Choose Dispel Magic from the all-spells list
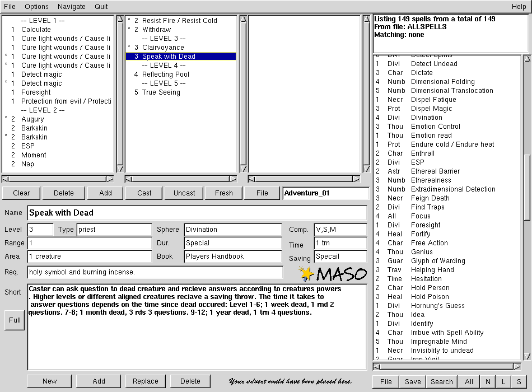Screen dimensions: 532x392 431,109
